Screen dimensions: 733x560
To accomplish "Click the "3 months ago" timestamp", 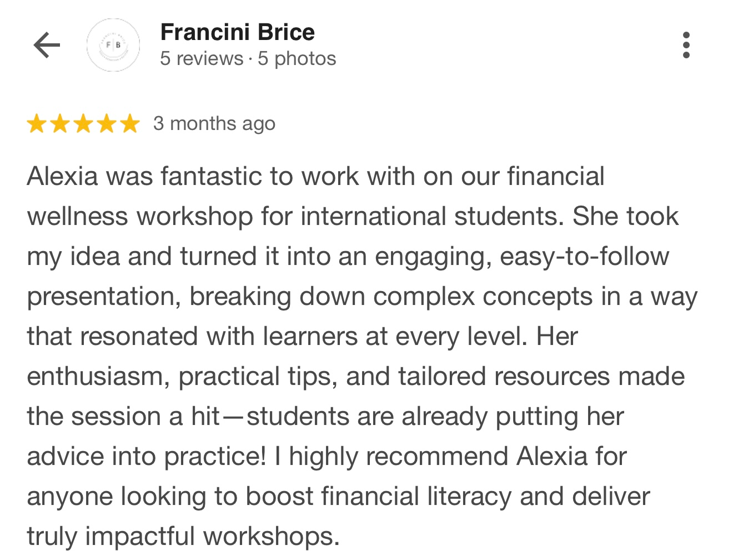I will coord(214,123).
